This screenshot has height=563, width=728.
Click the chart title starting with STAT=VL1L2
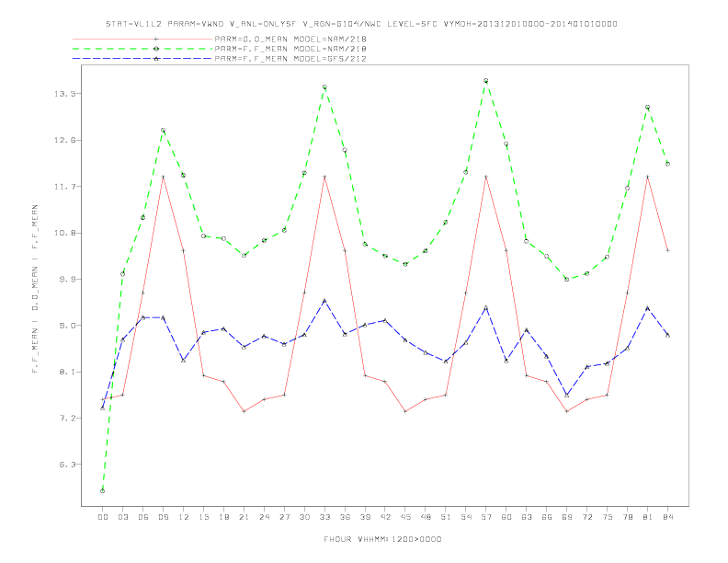click(x=361, y=24)
